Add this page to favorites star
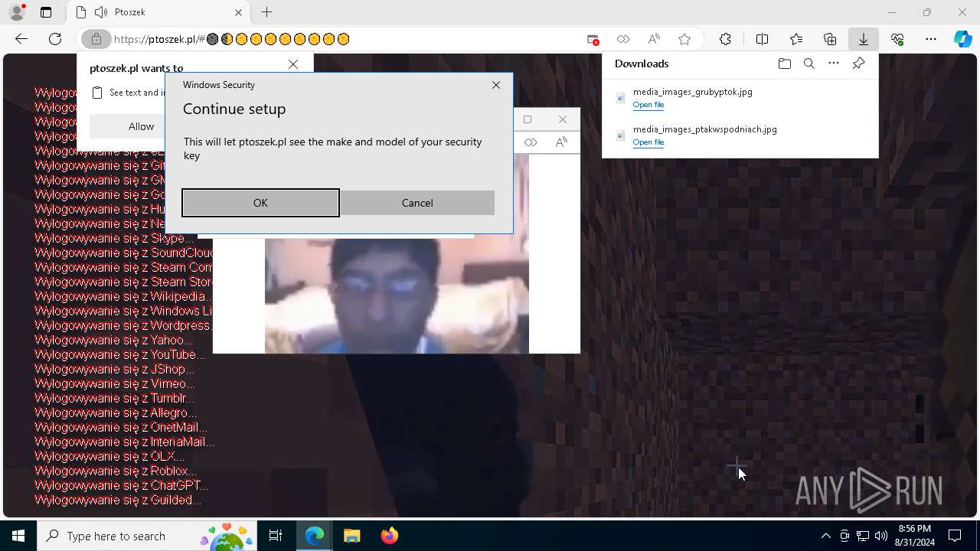The image size is (980, 551). click(684, 39)
